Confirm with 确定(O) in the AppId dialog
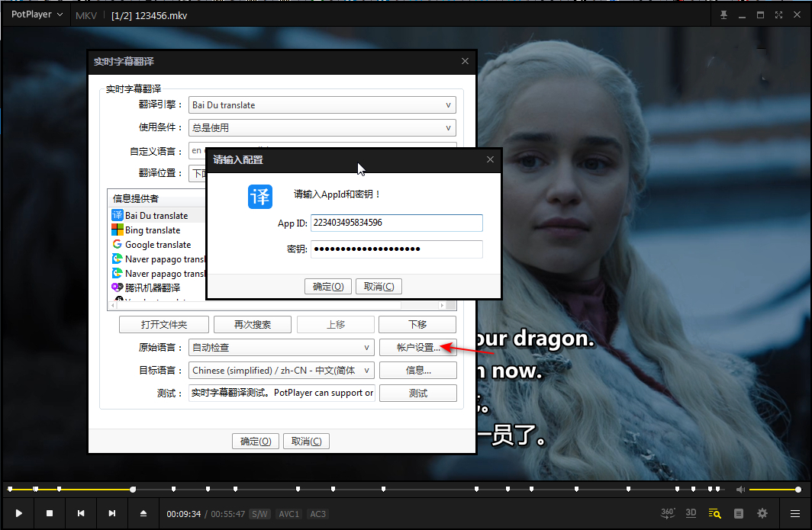This screenshot has height=530, width=812. tap(328, 287)
